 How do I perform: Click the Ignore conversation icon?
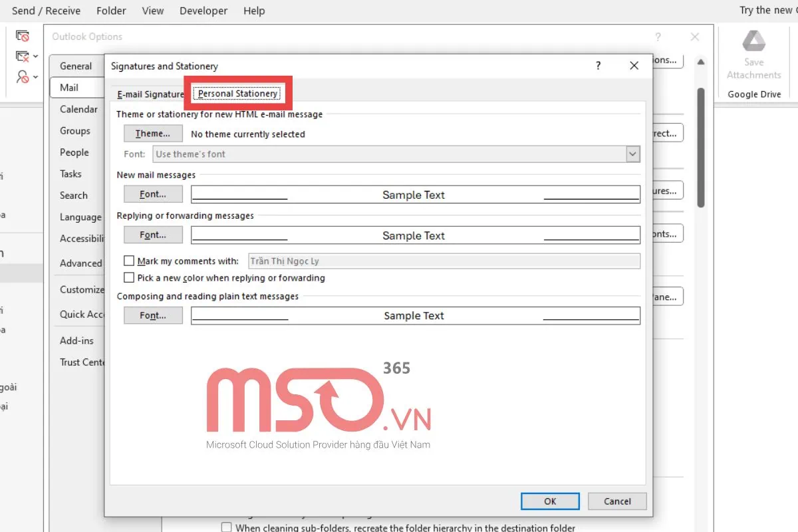pyautogui.click(x=23, y=36)
